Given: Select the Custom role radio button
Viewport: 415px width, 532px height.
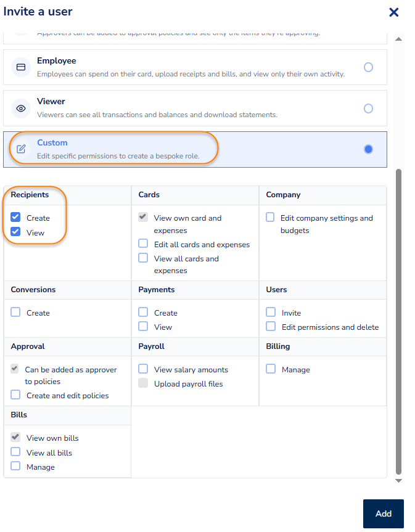Looking at the screenshot, I should (368, 149).
